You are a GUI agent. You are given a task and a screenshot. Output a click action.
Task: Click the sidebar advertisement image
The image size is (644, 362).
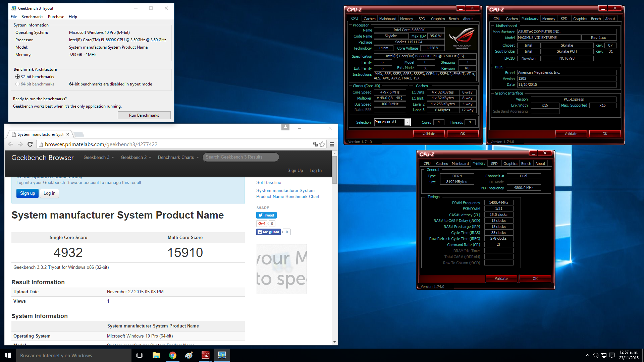pyautogui.click(x=282, y=269)
